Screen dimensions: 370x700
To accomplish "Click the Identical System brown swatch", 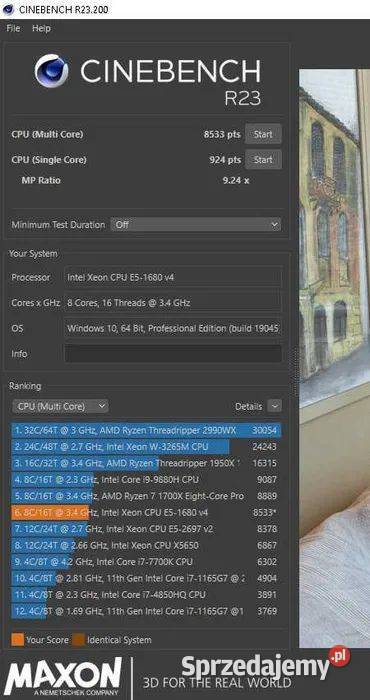I will 79,640.
